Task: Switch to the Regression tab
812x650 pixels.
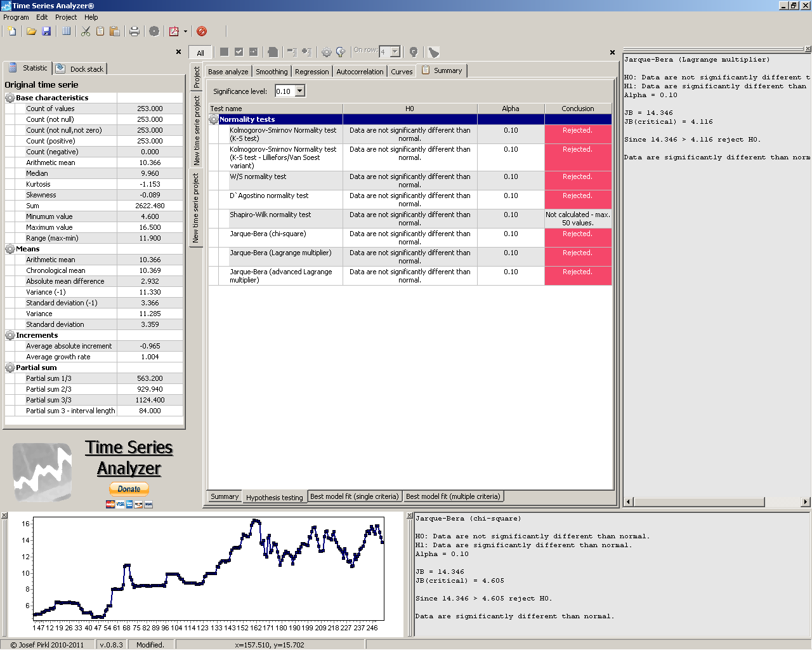Action: [312, 72]
